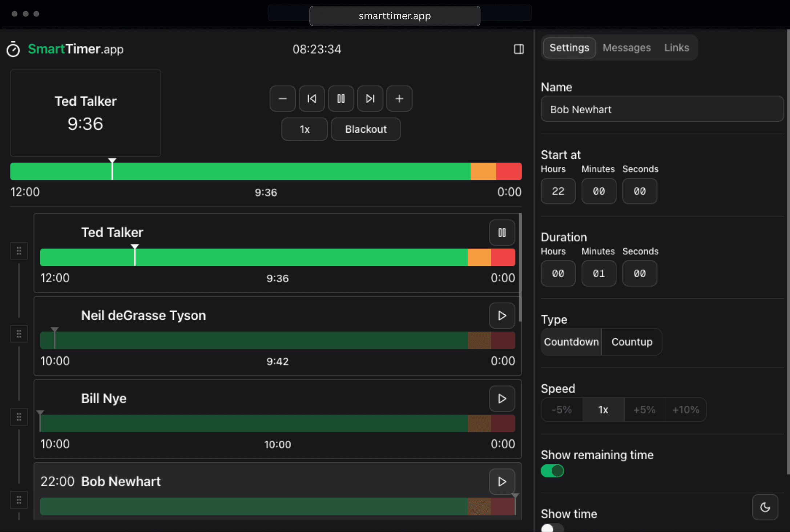
Task: Pause the Ted Talker timer in list
Action: point(502,233)
